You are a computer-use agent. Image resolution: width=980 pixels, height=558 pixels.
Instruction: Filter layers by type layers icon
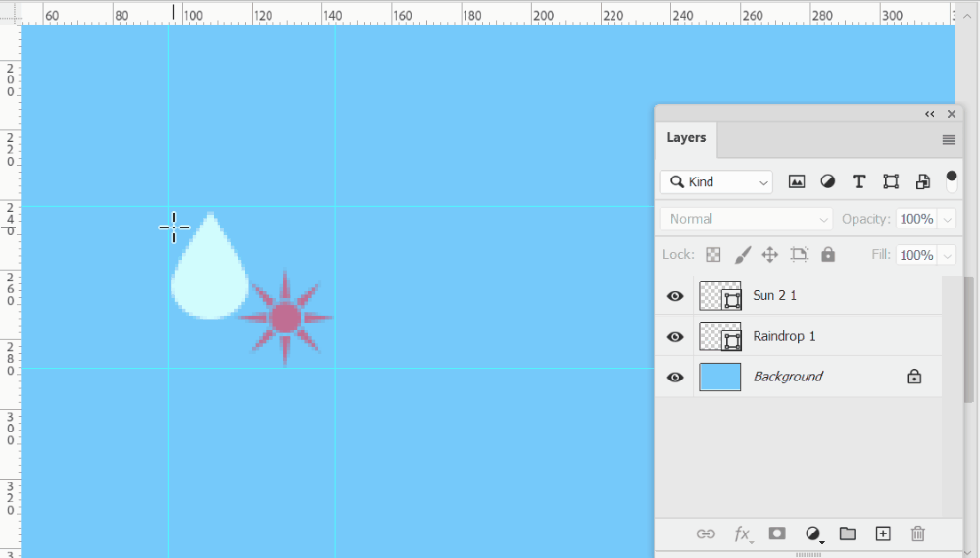click(858, 182)
